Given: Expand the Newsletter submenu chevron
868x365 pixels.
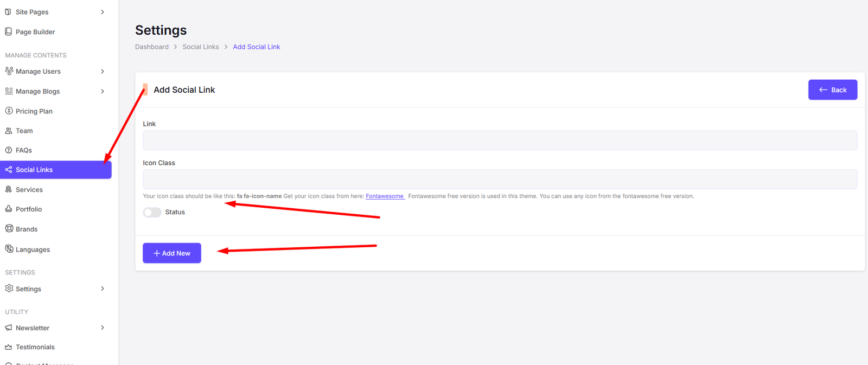Looking at the screenshot, I should [x=103, y=328].
